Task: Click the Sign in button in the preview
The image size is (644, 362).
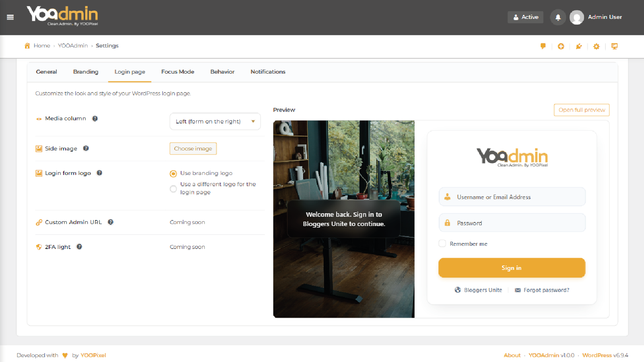Action: click(x=512, y=267)
